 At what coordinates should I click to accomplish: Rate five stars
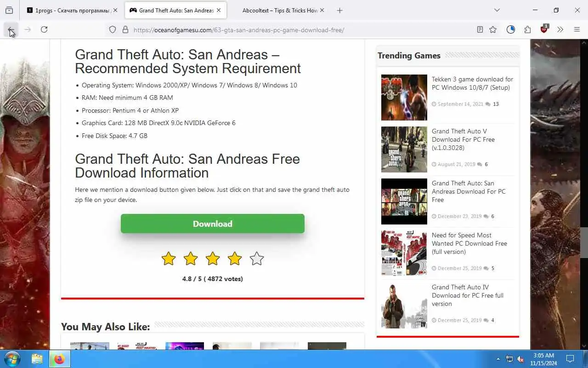click(x=257, y=259)
